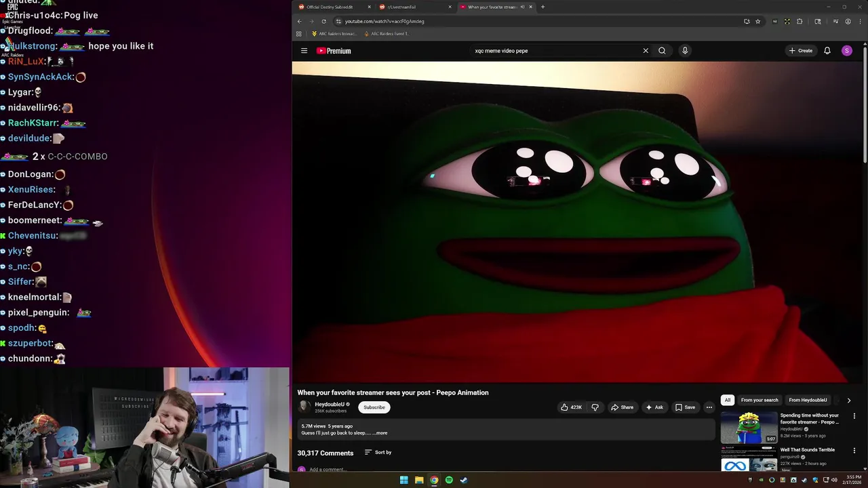Go to YouTube Premium home logo
Viewport: 868px width, 488px height.
(x=334, y=51)
